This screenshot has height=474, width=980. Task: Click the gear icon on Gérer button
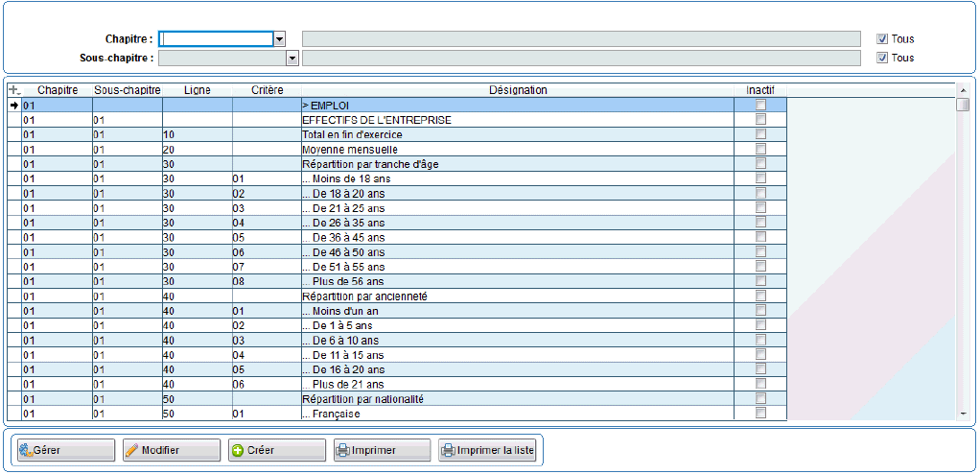click(25, 450)
